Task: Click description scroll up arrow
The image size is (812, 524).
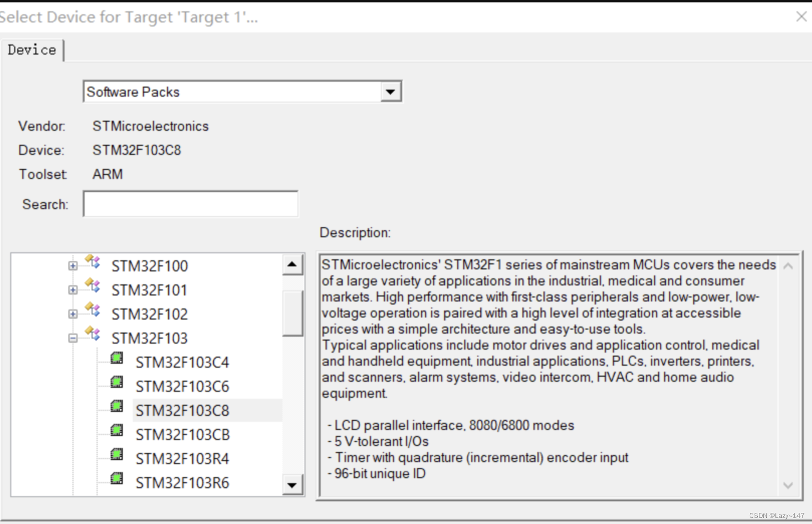Action: click(x=788, y=266)
